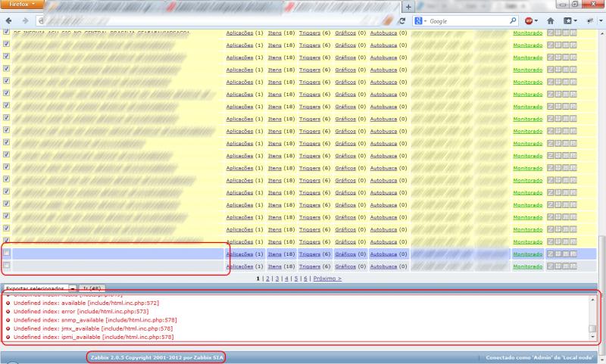Click up arrow of error panel scrollbar
This screenshot has height=364, width=606.
tap(592, 300)
